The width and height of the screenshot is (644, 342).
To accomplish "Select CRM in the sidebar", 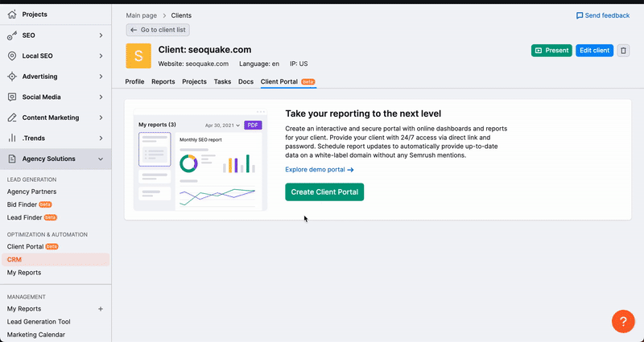I will (x=56, y=259).
